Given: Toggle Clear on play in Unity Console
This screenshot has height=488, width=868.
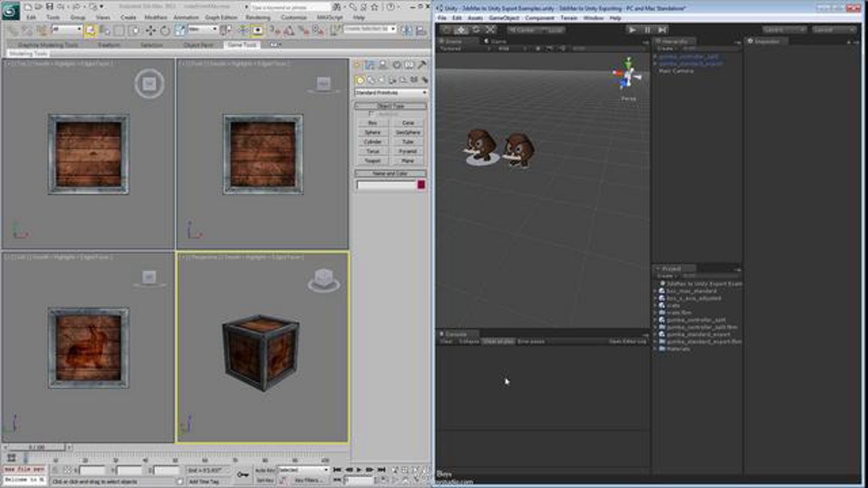Looking at the screenshot, I should tap(498, 342).
